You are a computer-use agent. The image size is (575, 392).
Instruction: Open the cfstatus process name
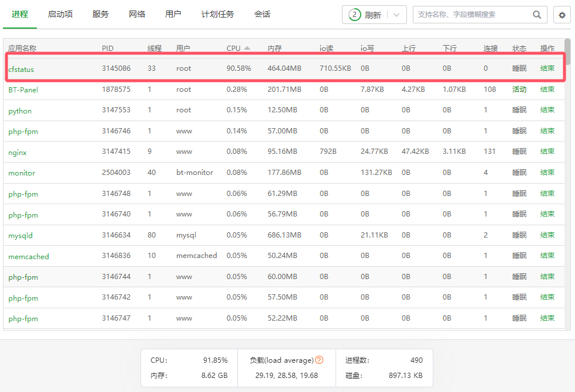[21, 69]
